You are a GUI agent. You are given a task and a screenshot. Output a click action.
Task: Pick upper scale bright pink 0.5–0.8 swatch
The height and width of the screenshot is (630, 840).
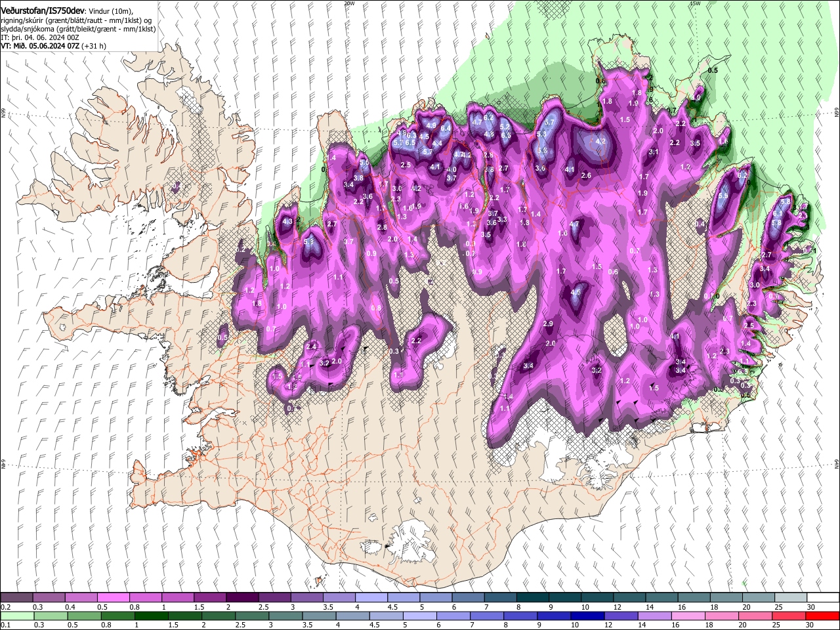point(113,598)
